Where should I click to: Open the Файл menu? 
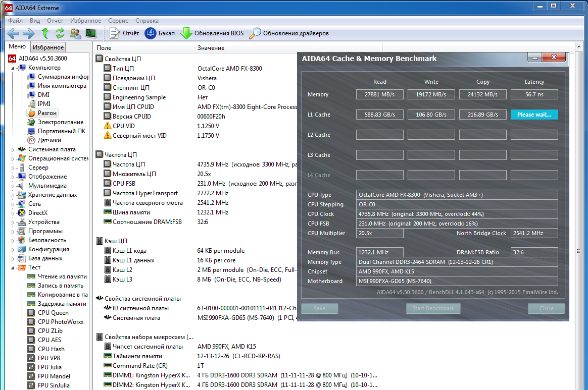(15, 21)
